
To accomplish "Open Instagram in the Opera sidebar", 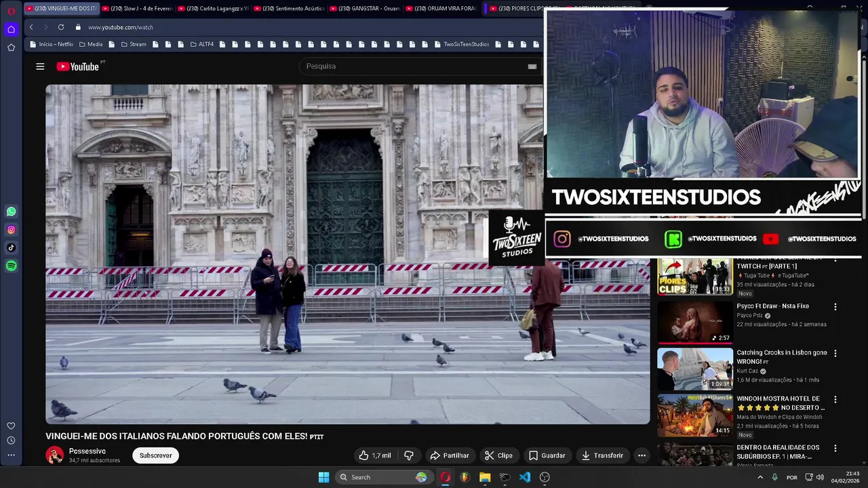I will point(11,230).
